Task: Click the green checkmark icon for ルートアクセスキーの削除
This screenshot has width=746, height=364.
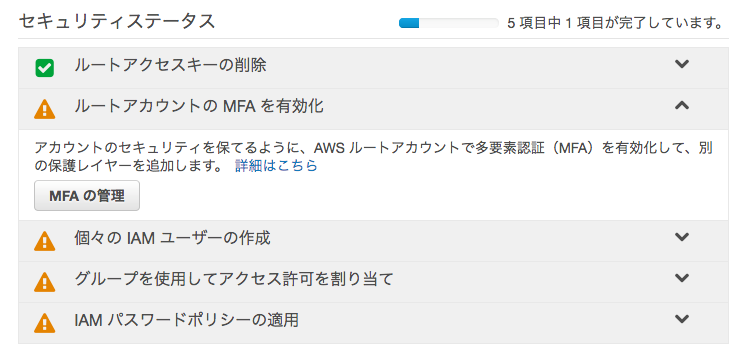Action: [45, 68]
